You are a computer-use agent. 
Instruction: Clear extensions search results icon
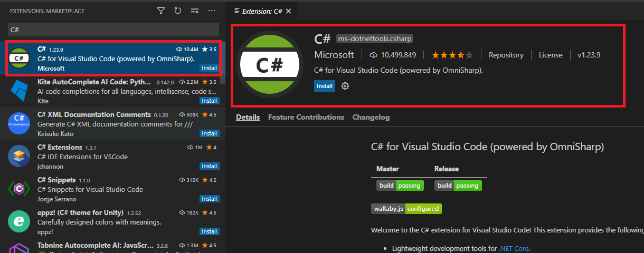coord(195,11)
